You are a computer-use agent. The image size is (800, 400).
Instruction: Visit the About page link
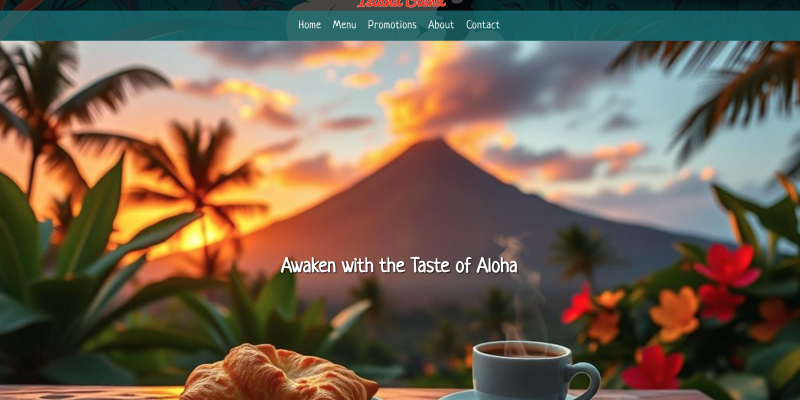pos(441,24)
